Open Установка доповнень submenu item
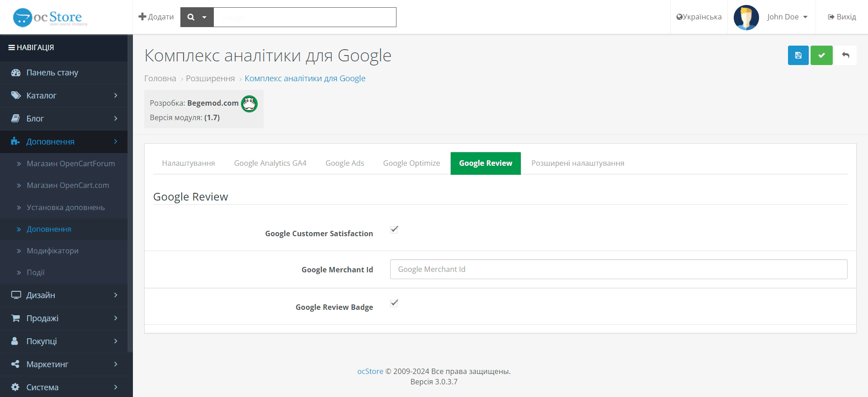The width and height of the screenshot is (868, 397). 64,207
